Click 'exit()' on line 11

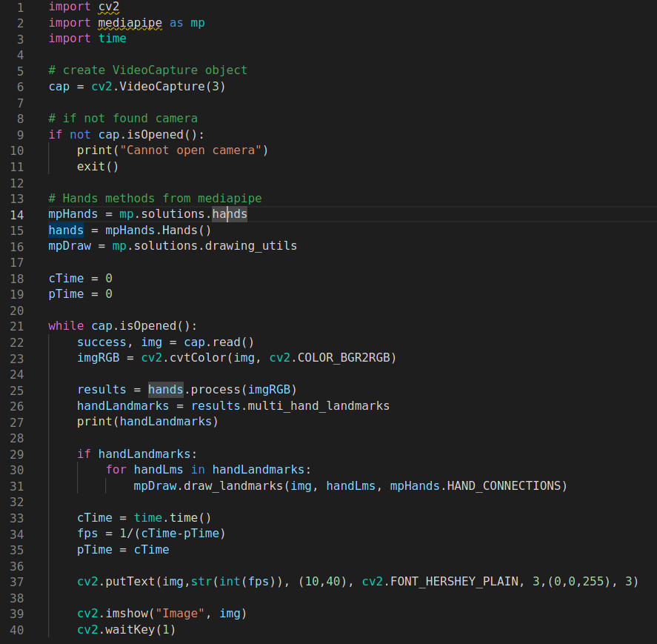click(x=98, y=167)
